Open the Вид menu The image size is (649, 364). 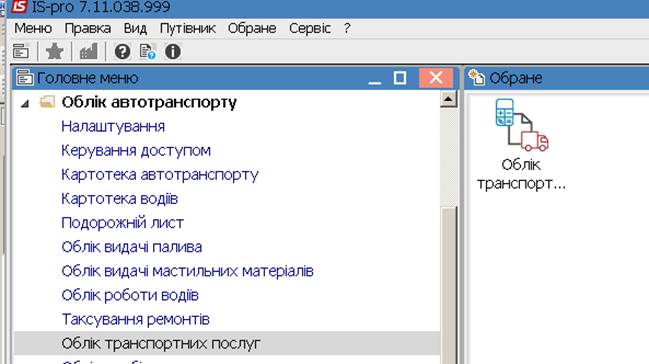tap(135, 28)
